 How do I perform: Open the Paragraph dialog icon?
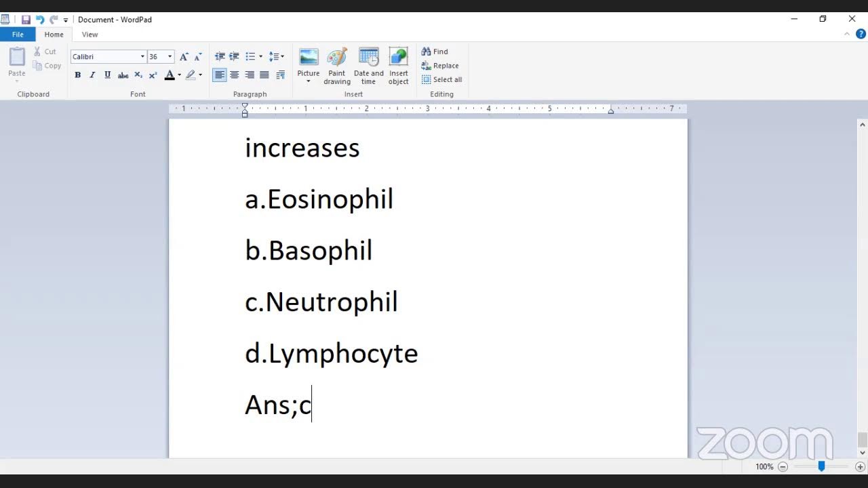point(281,75)
